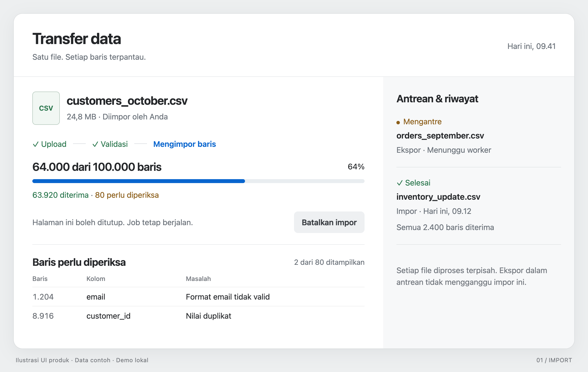Select the Mengimpor baris step
Image resolution: width=588 pixels, height=372 pixels.
pyautogui.click(x=184, y=144)
